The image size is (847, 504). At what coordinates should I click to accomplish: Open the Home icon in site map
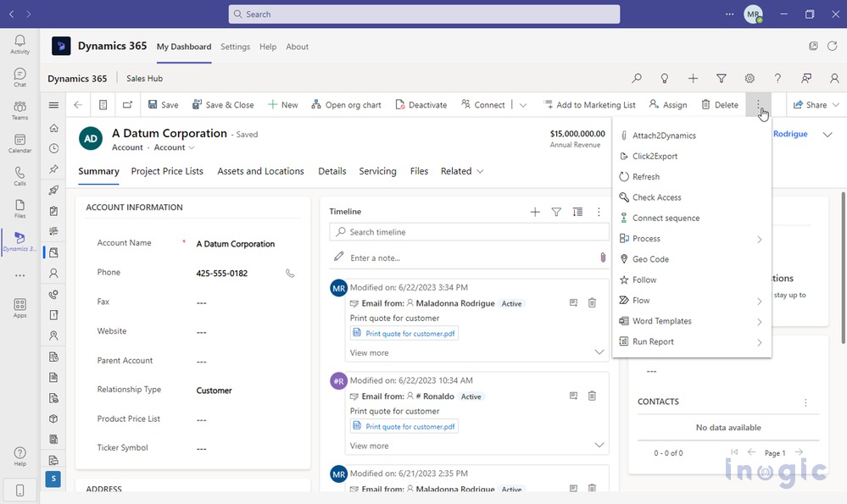pyautogui.click(x=53, y=128)
